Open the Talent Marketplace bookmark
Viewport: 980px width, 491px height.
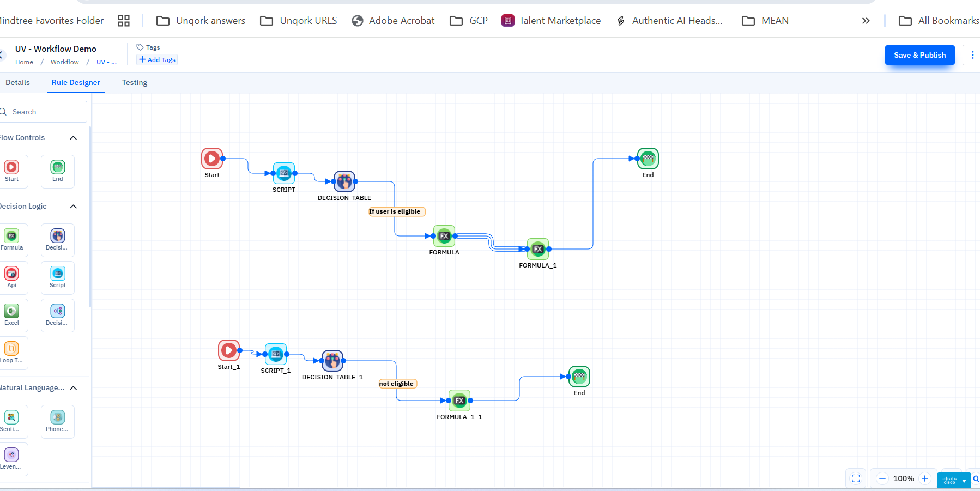coord(551,21)
